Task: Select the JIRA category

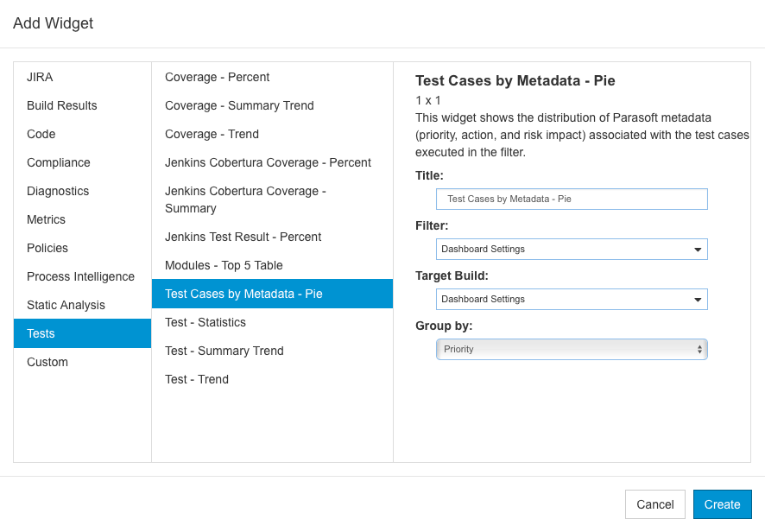Action: (82, 77)
